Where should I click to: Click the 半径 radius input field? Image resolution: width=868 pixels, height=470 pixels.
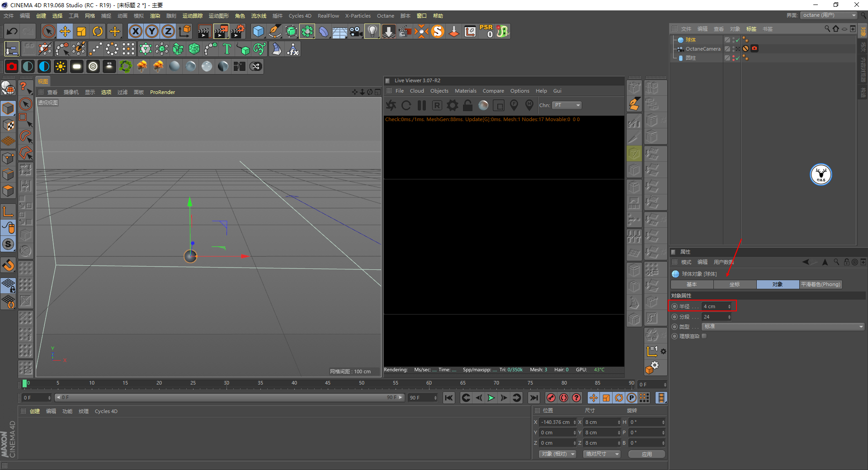coord(715,306)
